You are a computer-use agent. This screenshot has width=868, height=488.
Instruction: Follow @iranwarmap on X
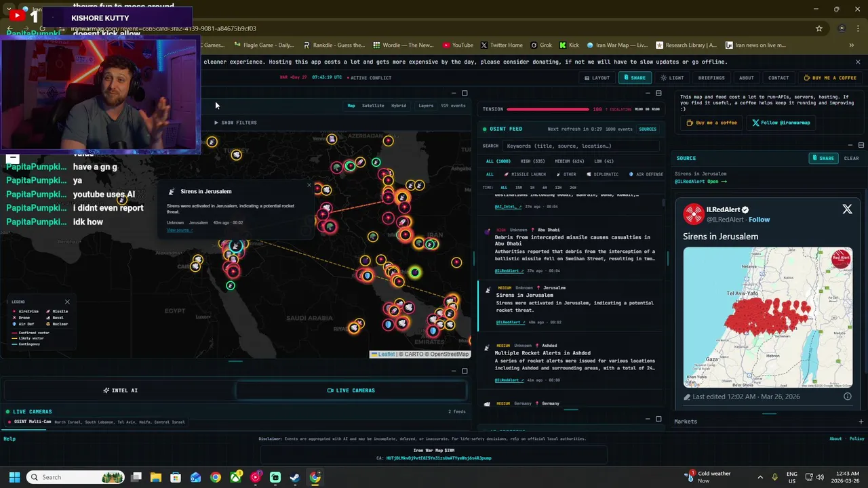coord(781,123)
